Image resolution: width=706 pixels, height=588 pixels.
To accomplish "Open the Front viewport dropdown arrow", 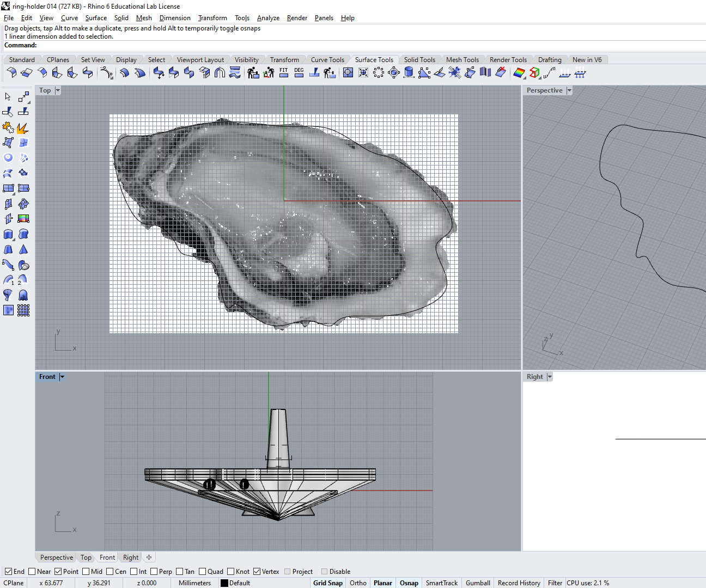I will pyautogui.click(x=62, y=377).
